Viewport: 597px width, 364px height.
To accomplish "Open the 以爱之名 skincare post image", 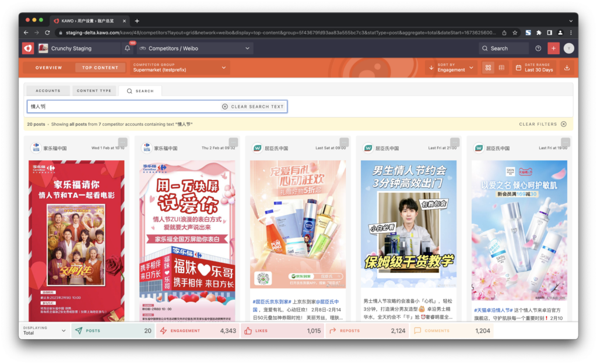I will [519, 231].
